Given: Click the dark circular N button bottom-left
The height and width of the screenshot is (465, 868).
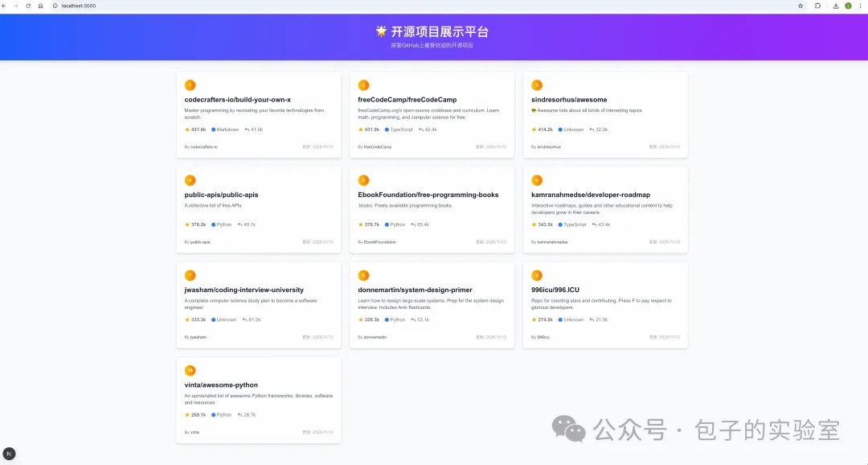Looking at the screenshot, I should click(9, 453).
